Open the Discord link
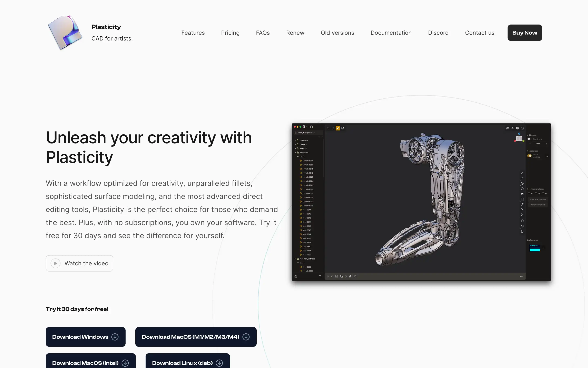 coord(438,33)
